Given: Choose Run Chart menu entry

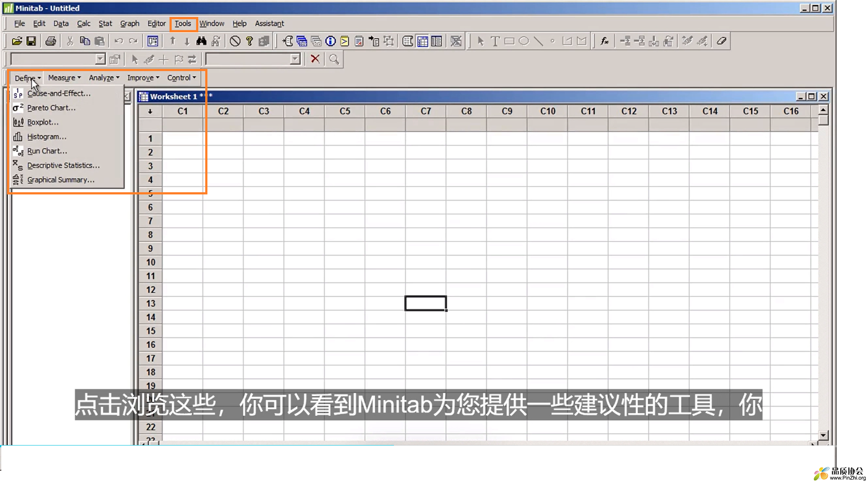Looking at the screenshot, I should click(67, 151).
